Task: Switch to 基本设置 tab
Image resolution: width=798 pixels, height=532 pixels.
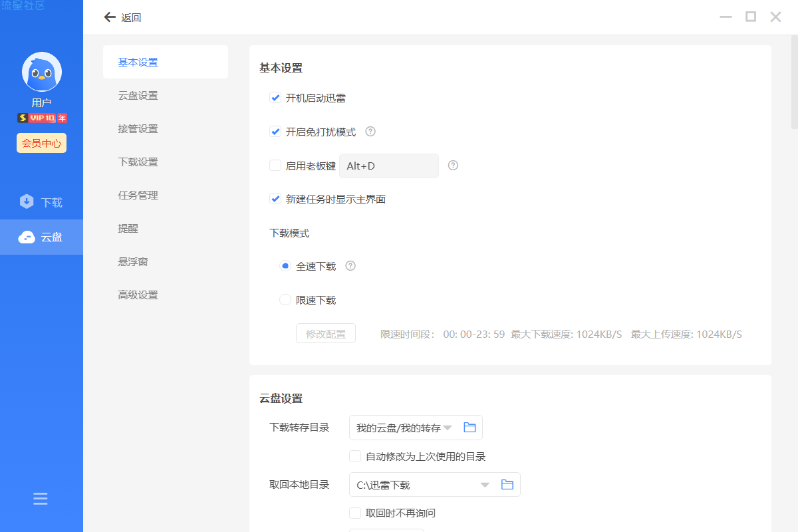Action: (x=166, y=62)
